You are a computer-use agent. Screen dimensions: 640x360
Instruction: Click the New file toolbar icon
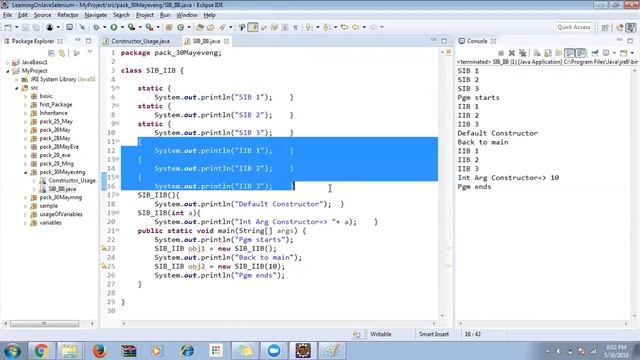point(8,27)
